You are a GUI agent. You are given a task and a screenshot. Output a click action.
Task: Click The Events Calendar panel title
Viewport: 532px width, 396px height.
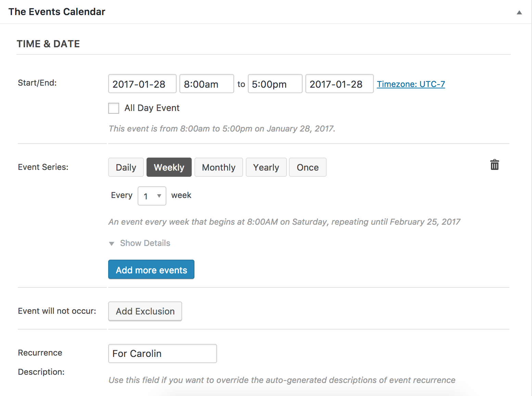click(x=57, y=12)
